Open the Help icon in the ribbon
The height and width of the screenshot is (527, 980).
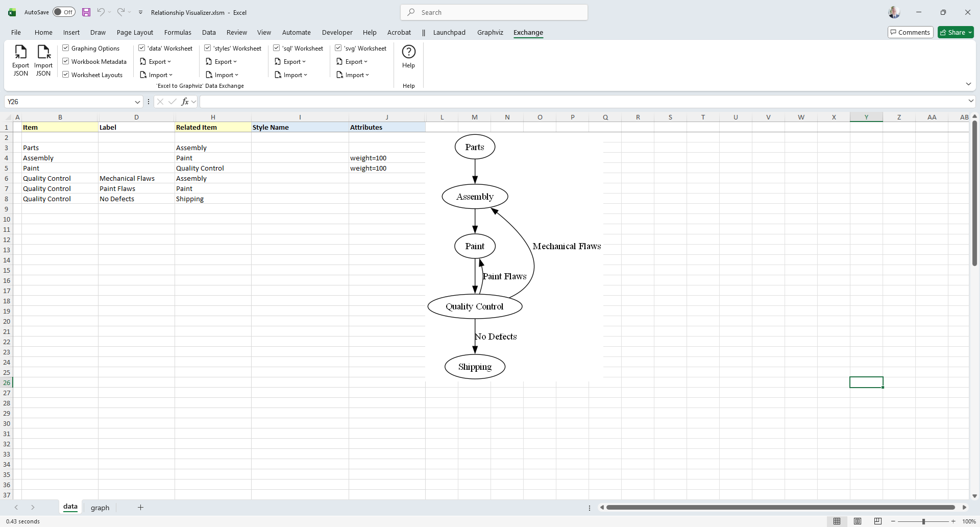[408, 52]
